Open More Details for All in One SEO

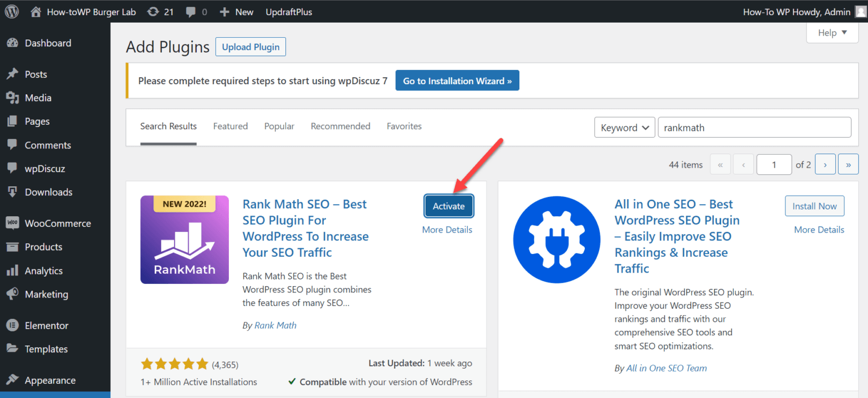point(819,230)
